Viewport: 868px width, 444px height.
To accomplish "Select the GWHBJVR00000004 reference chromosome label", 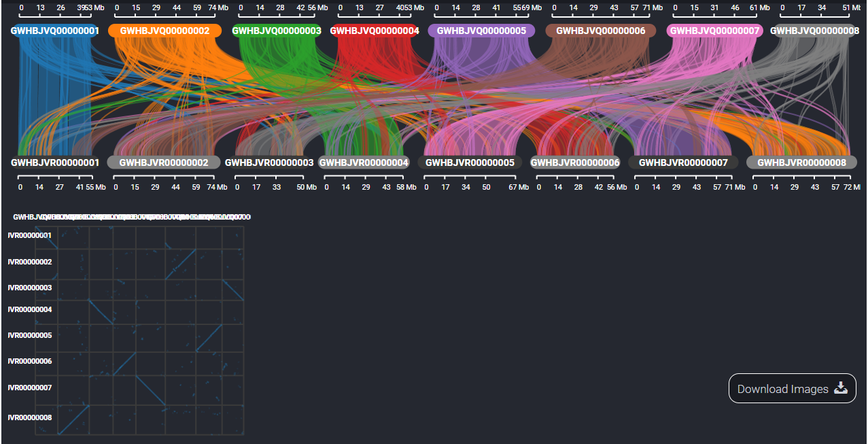I will click(364, 163).
